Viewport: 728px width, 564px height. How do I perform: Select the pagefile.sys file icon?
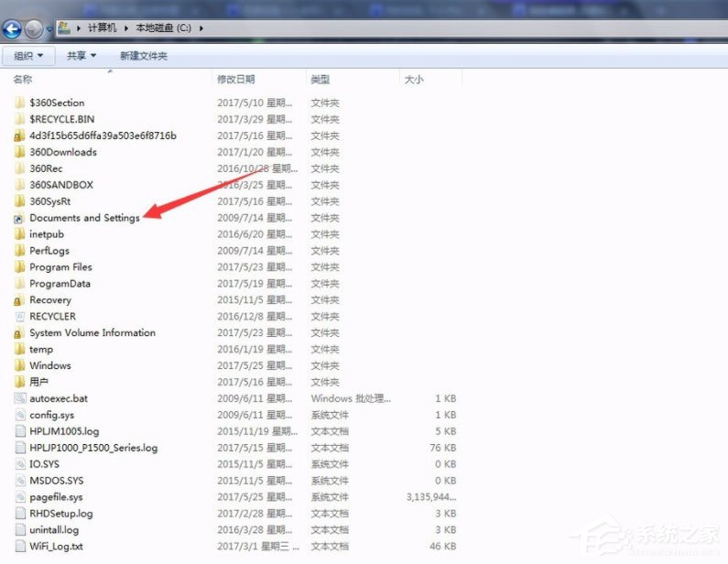coord(20,497)
